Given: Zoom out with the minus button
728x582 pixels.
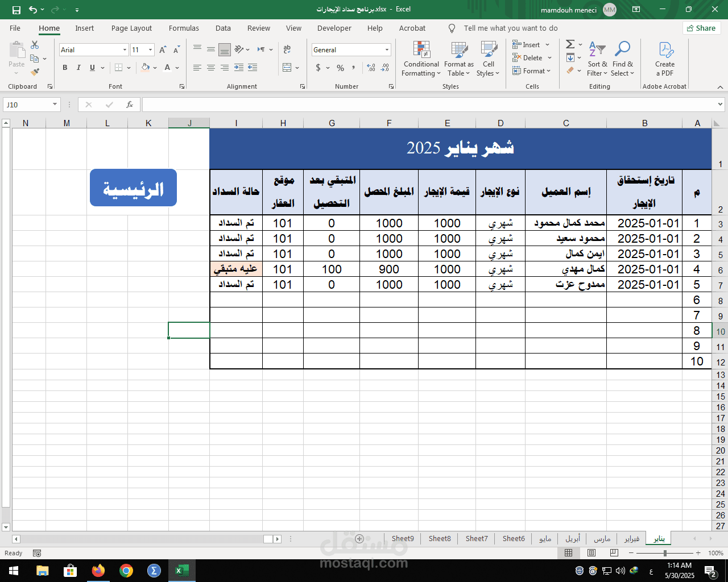Looking at the screenshot, I should click(631, 553).
